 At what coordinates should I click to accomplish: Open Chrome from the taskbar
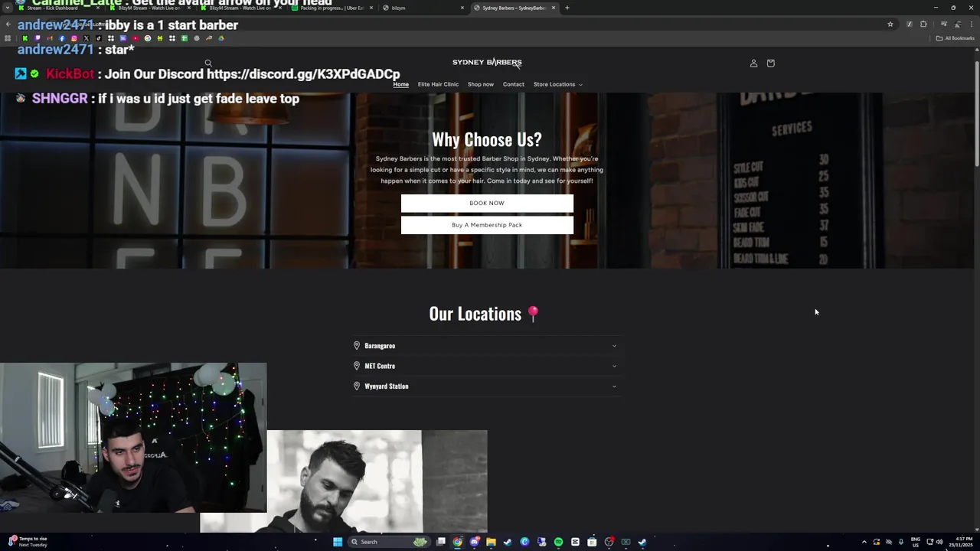pos(457,542)
